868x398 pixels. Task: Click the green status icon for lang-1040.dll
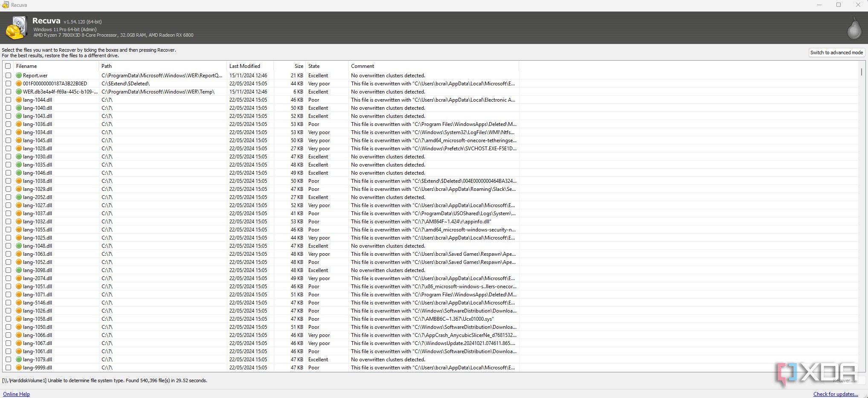point(19,108)
